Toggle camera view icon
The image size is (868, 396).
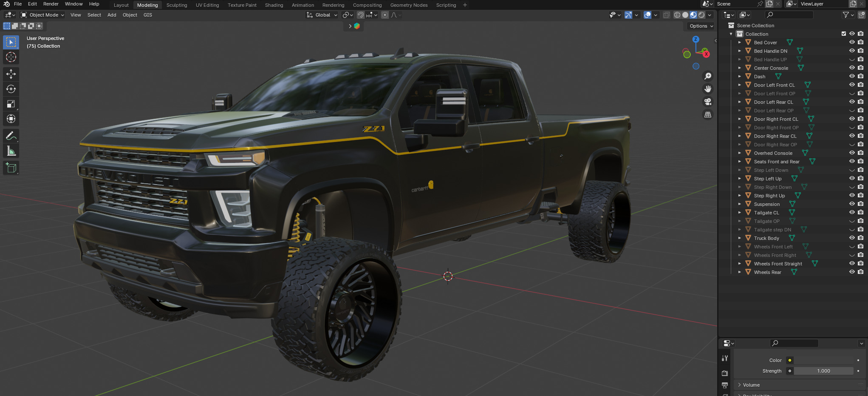point(708,102)
